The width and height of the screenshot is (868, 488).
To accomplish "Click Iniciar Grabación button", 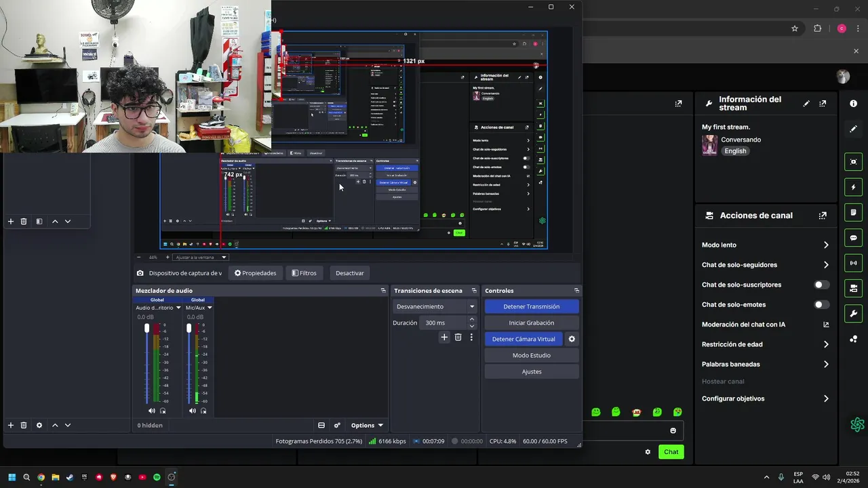I will [532, 323].
